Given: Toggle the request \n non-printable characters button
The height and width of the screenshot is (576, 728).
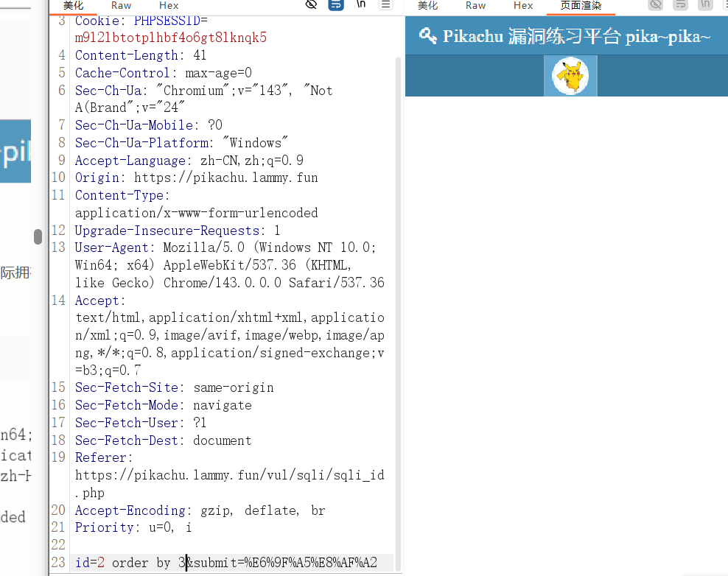Looking at the screenshot, I should pos(361,4).
